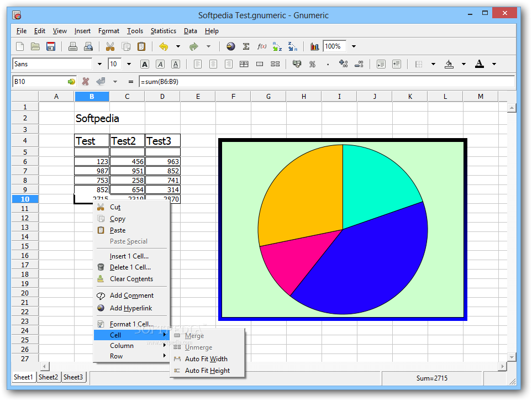Screen dimensions: 532x401
Task: Switch to Sheet3 tab
Action: pos(73,377)
